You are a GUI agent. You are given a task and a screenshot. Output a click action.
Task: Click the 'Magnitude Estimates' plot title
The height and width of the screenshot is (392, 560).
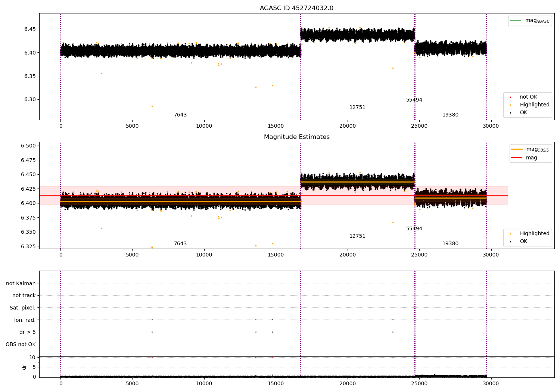[x=297, y=137]
